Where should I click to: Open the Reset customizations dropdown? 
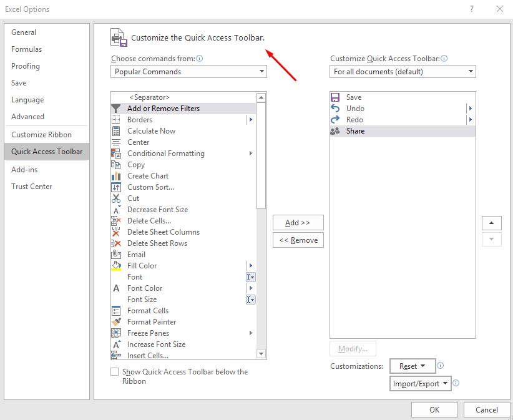point(413,366)
